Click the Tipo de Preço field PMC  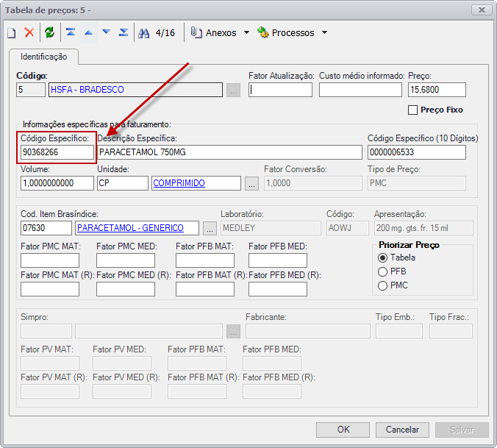point(416,183)
